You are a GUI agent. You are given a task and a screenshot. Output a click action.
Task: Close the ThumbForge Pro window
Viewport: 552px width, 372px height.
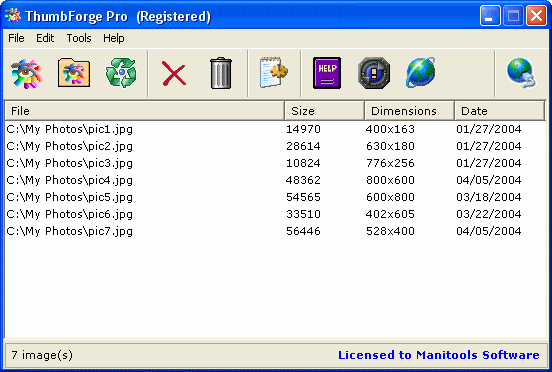pos(536,16)
